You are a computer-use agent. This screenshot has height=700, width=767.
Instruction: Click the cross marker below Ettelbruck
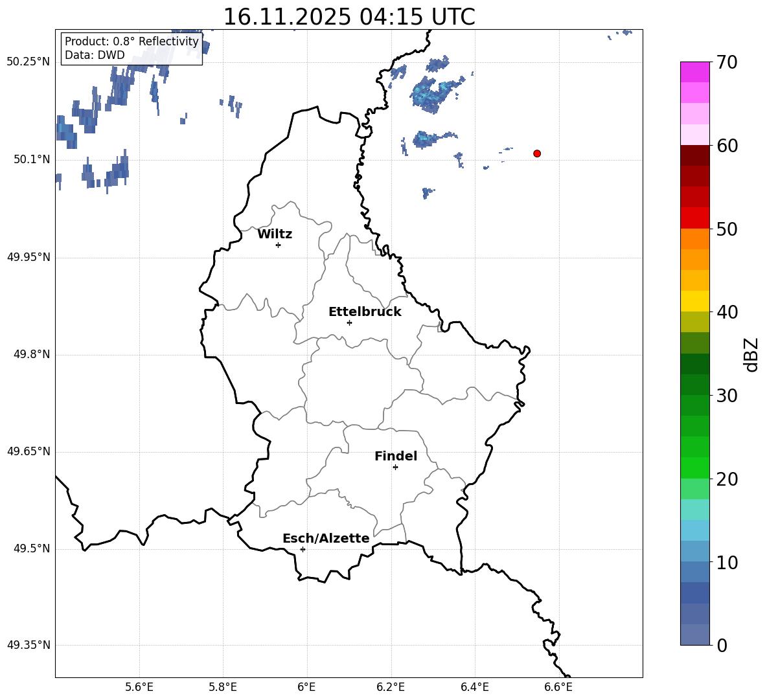point(349,322)
